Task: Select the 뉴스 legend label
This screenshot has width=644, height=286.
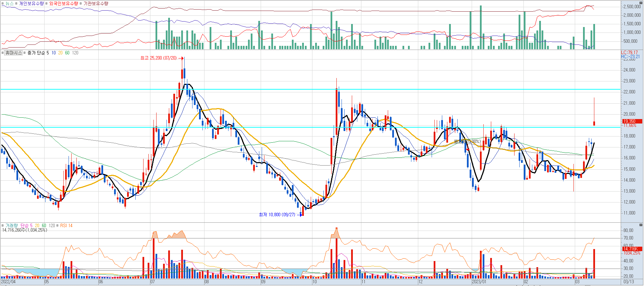Action: click(x=9, y=3)
